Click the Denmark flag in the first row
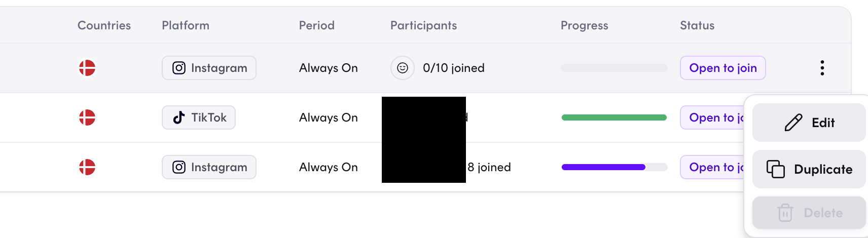 pos(87,68)
